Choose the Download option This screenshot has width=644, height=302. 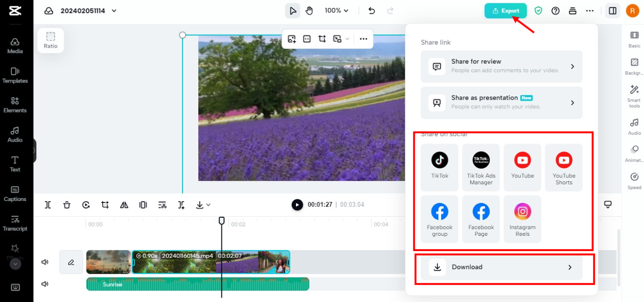[502, 267]
